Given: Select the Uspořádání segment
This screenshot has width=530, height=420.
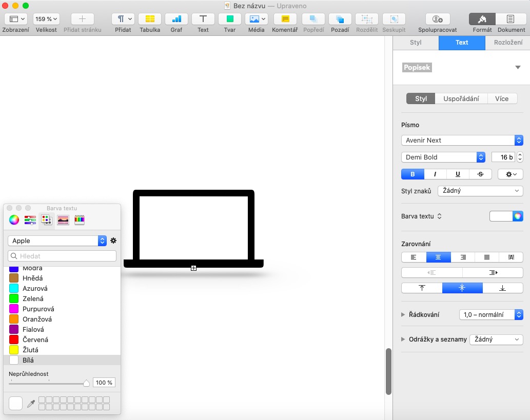Looking at the screenshot, I should pyautogui.click(x=461, y=98).
